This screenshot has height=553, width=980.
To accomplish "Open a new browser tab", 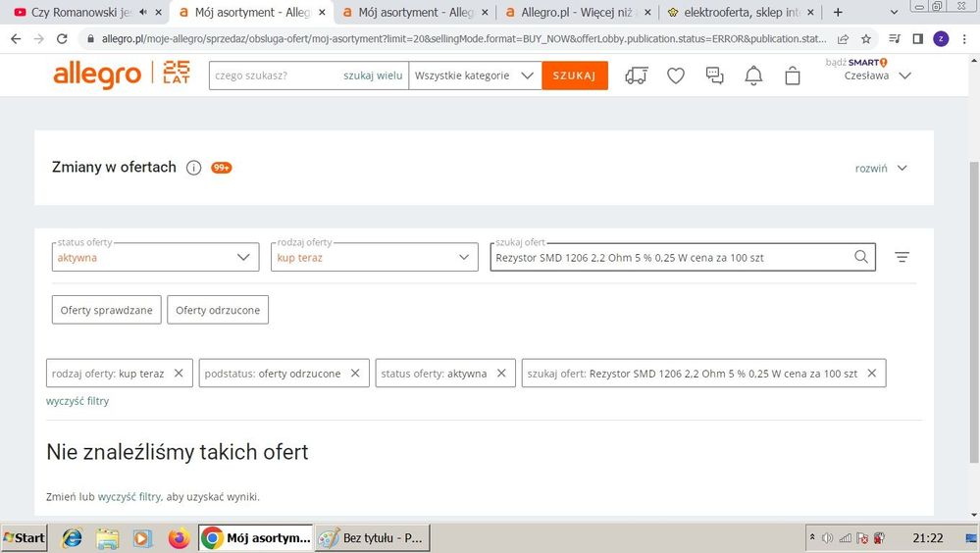I will point(838,12).
